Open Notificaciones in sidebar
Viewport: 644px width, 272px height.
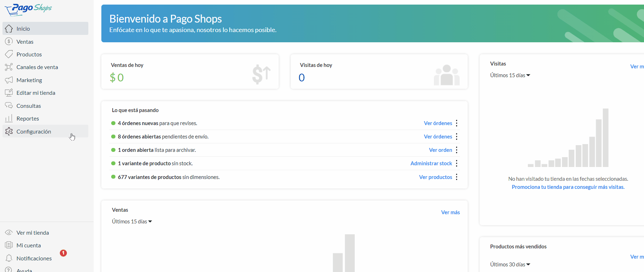(x=45, y=258)
